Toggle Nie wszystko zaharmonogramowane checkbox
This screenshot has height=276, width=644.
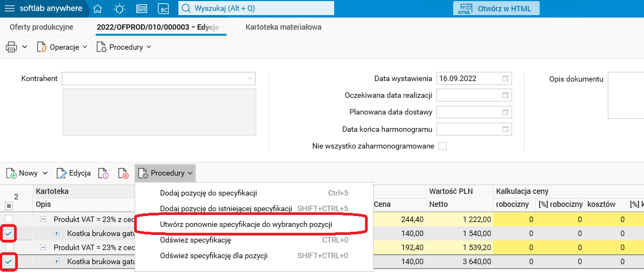click(442, 146)
